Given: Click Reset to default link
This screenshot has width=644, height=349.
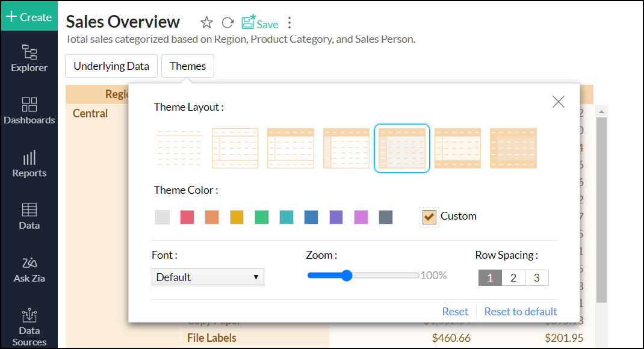Looking at the screenshot, I should pyautogui.click(x=521, y=311).
